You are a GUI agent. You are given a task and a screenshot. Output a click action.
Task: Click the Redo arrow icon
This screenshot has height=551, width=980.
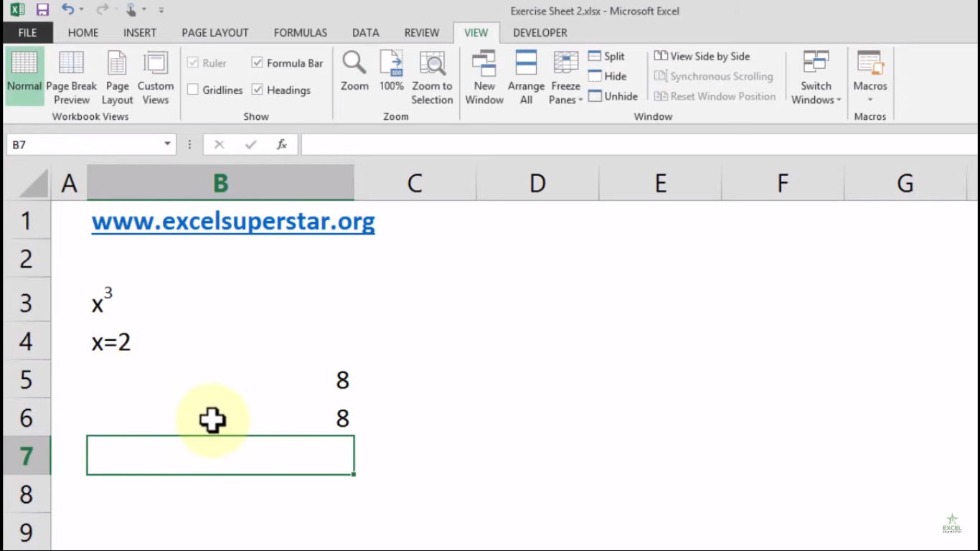tap(102, 9)
